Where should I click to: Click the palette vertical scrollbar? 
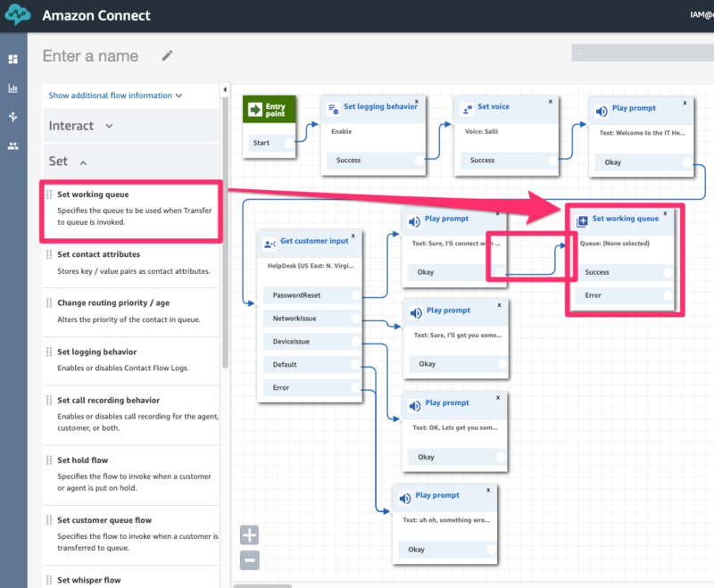coord(225,232)
